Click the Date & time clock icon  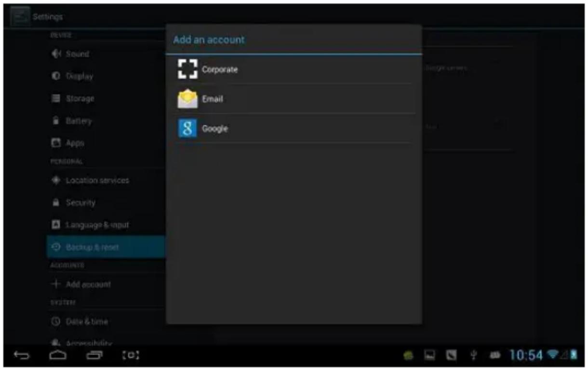56,321
